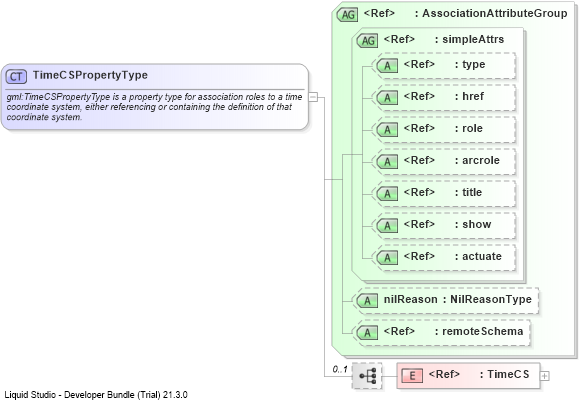Select the TimeCS element name
Viewport: 581px width, 400px height.
(x=508, y=374)
